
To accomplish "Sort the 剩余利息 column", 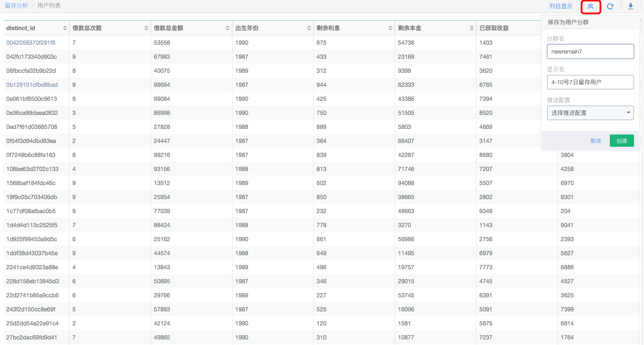I will tap(390, 28).
